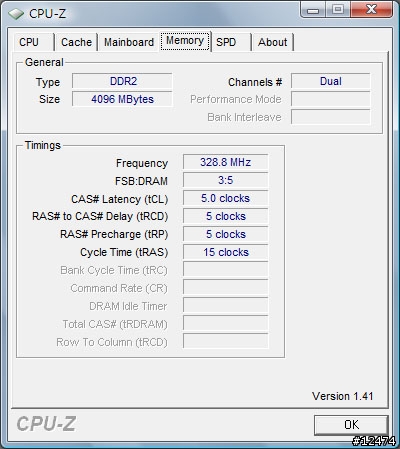Click the DRAM Idle Timer label
The height and width of the screenshot is (449, 400).
128,306
